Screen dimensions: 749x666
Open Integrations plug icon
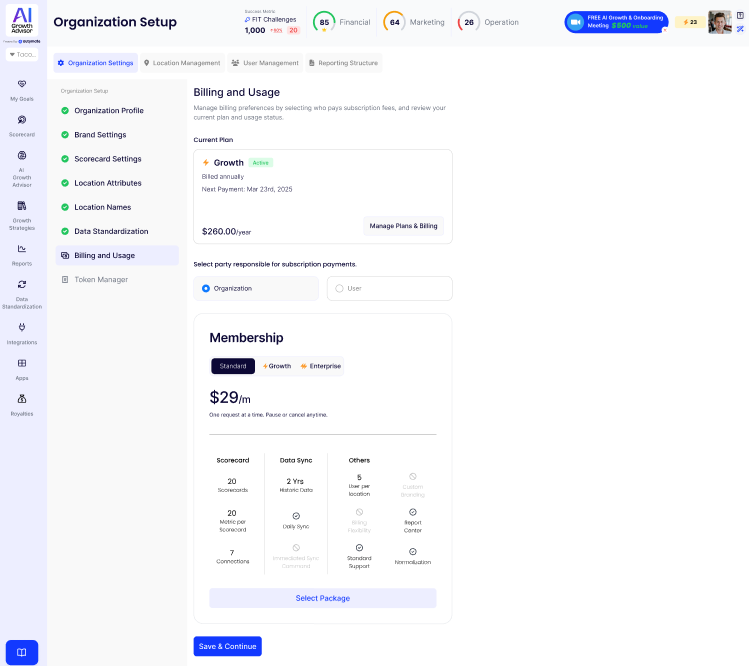(x=22, y=327)
